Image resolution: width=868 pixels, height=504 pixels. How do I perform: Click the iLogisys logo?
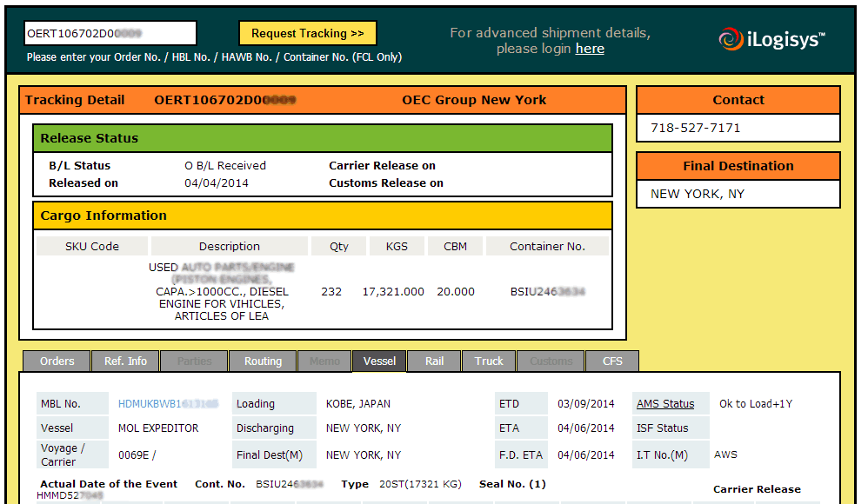[771, 39]
